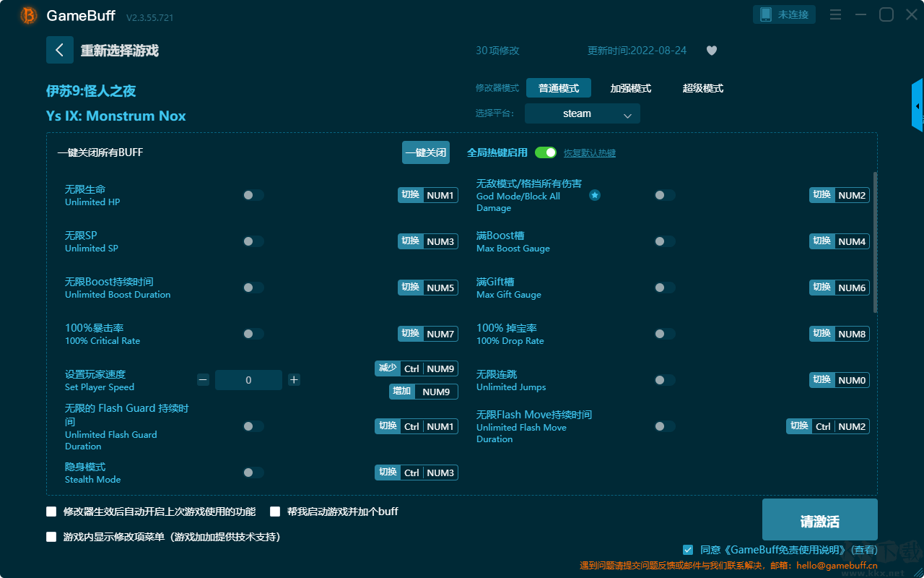Enable Stealth Mode toggle

coord(253,473)
